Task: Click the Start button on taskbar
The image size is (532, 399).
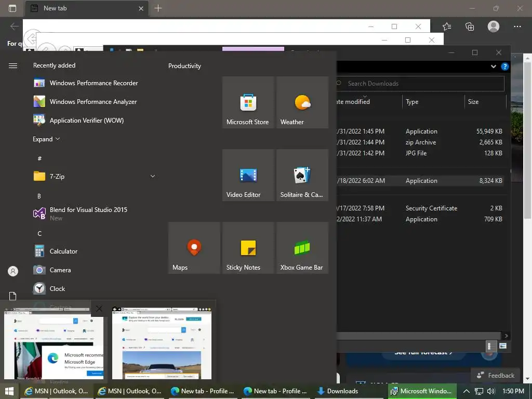Action: tap(9, 391)
